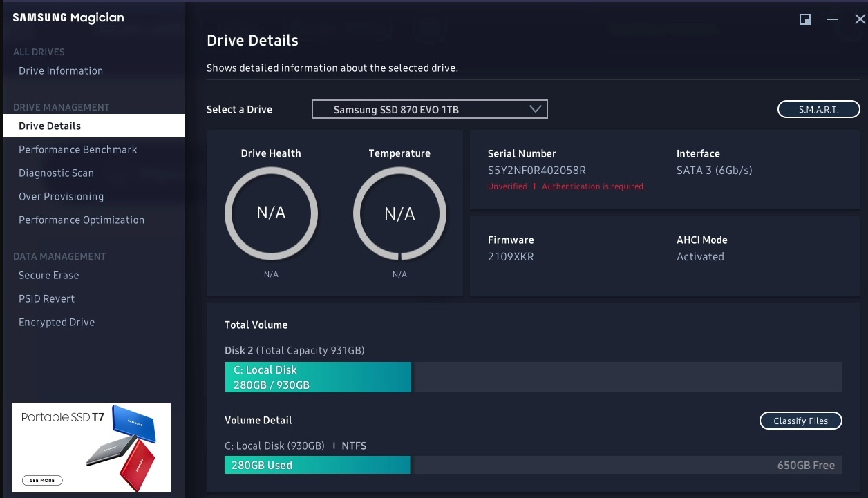Click the Samsung Magician logo
Image resolution: width=868 pixels, height=498 pixels.
pos(68,18)
